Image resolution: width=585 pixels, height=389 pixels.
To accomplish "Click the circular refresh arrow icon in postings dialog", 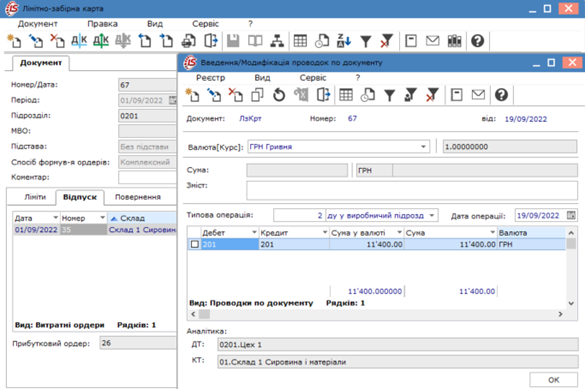I will [279, 95].
